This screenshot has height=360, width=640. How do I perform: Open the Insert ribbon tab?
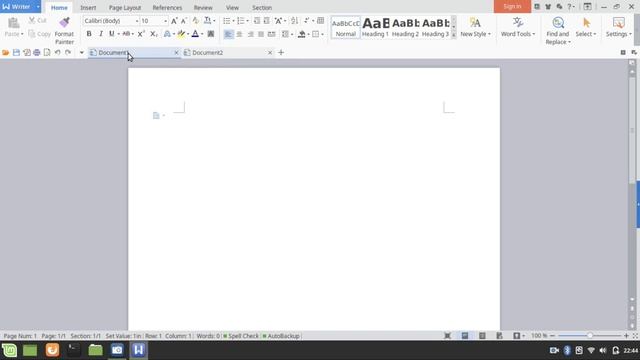tap(88, 8)
